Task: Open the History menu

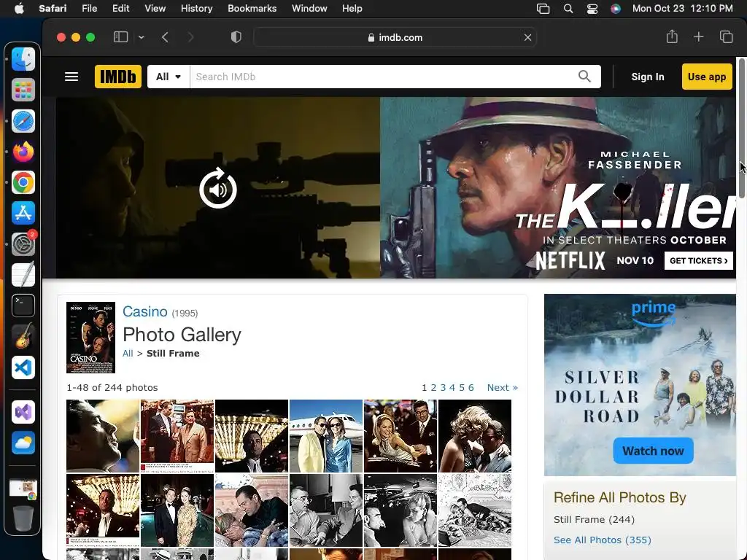Action: [x=196, y=9]
